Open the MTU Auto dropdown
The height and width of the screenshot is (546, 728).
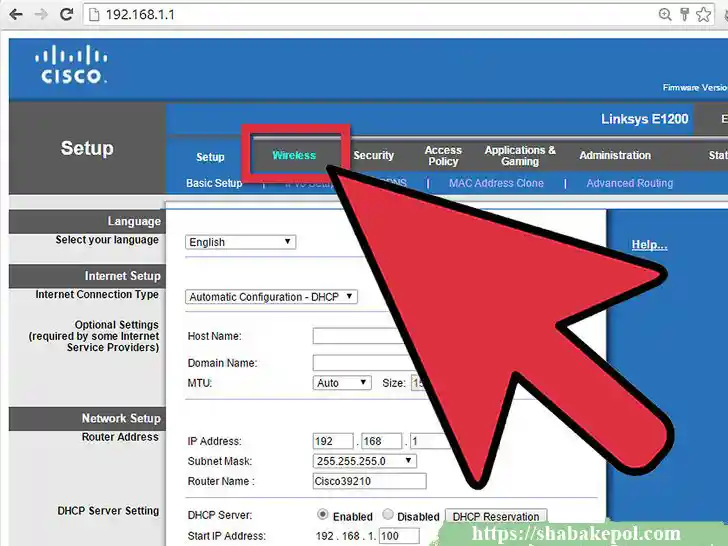pos(342,383)
